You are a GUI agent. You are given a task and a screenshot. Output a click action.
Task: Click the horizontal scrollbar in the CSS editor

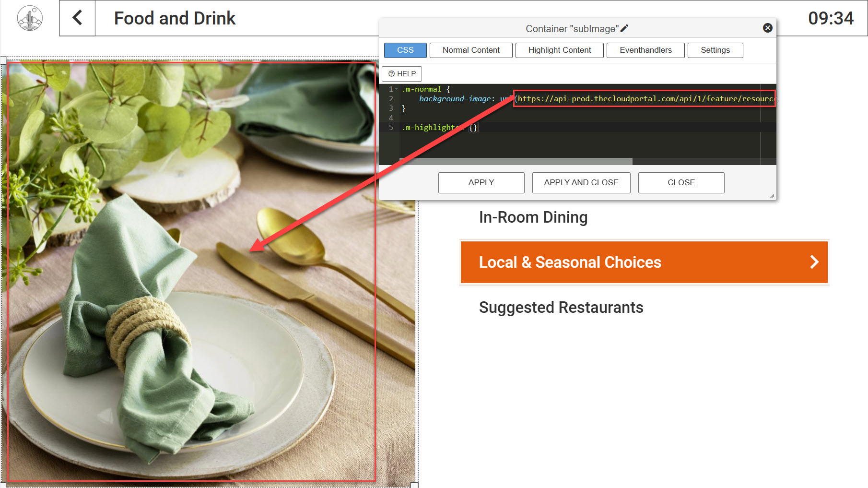point(516,161)
